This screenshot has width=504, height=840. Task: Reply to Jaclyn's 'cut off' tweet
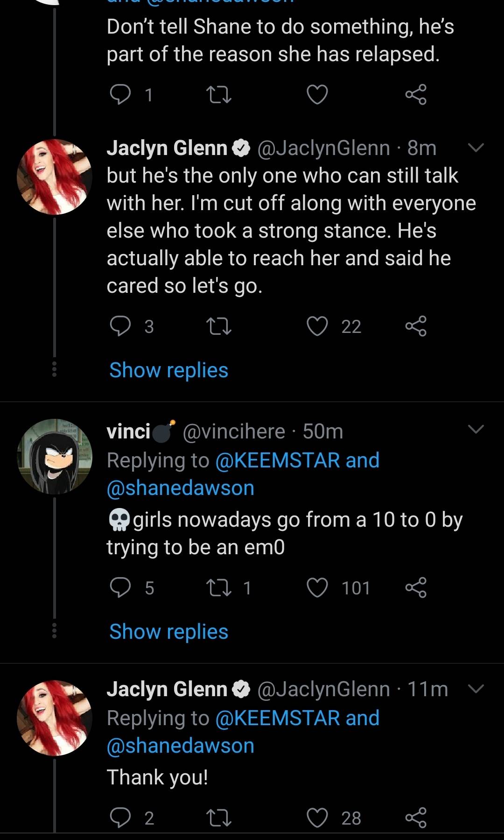point(120,326)
